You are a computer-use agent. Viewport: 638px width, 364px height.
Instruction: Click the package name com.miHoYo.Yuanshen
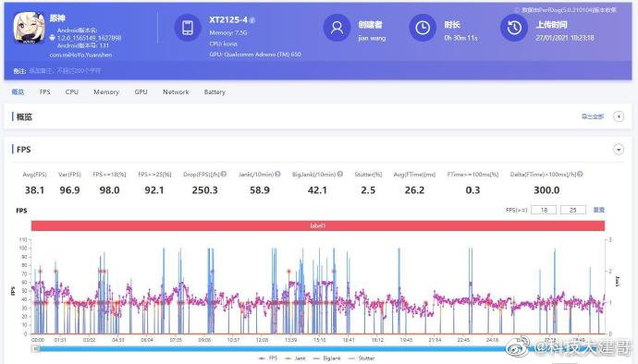[x=80, y=55]
